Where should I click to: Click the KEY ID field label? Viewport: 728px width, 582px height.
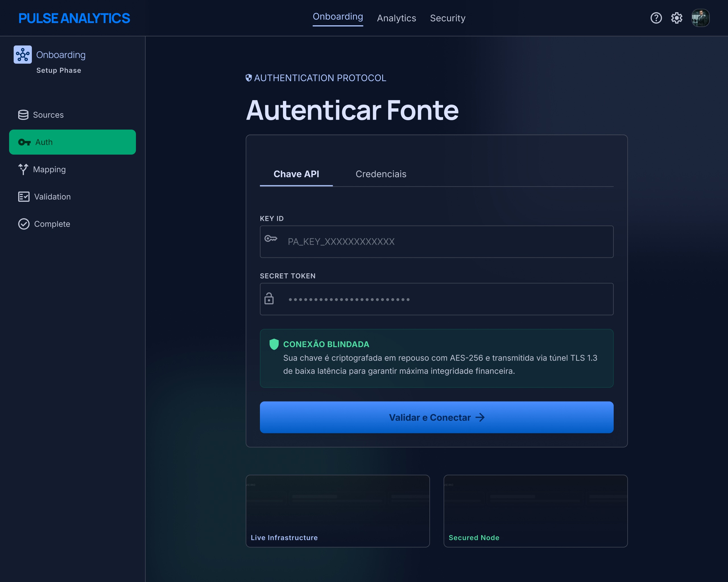tap(272, 219)
